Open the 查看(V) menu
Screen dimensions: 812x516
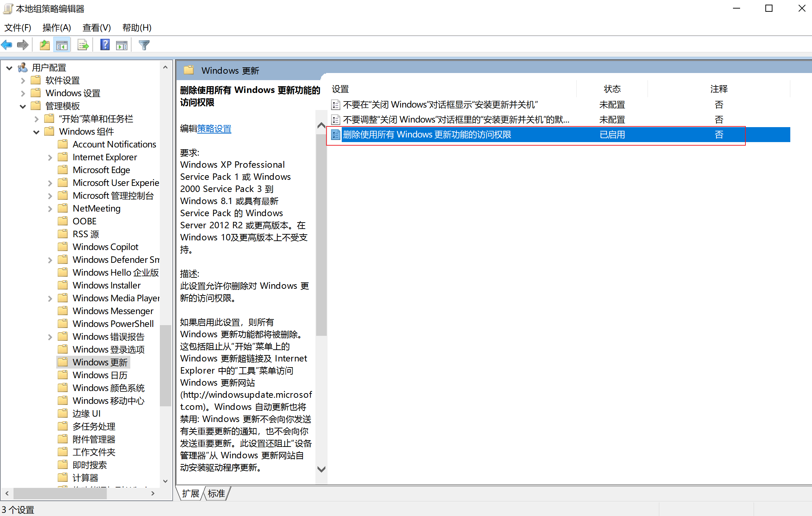[96, 27]
